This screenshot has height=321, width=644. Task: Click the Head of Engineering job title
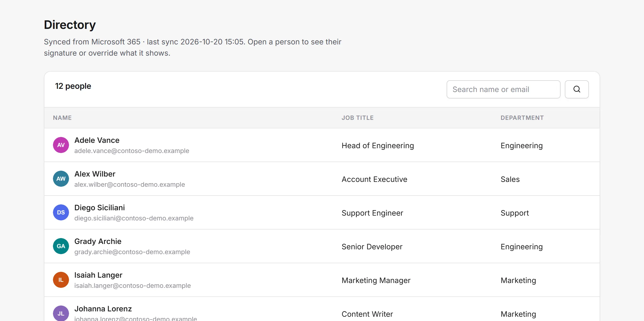(x=378, y=146)
